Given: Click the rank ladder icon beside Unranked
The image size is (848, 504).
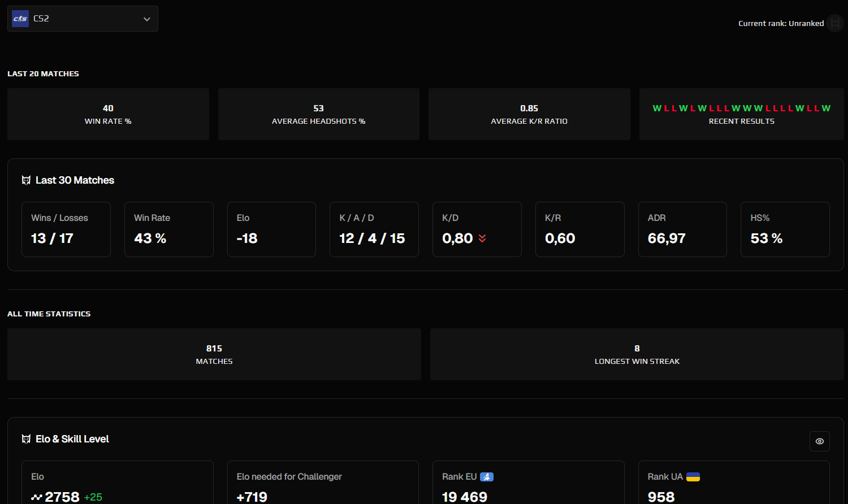Looking at the screenshot, I should click(x=834, y=23).
